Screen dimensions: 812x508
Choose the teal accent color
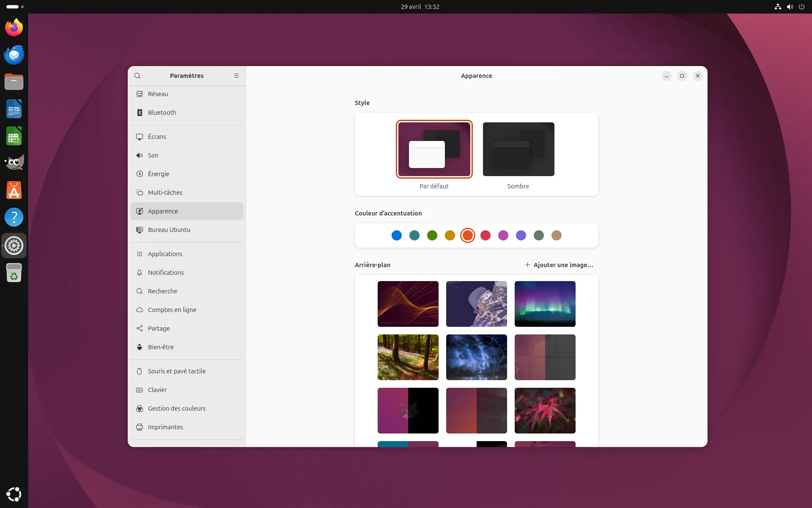pyautogui.click(x=414, y=235)
